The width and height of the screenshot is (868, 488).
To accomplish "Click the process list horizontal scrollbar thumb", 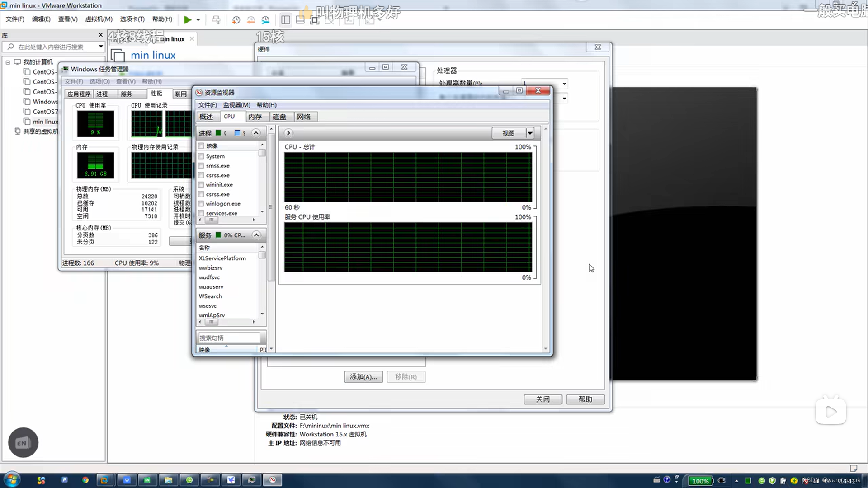I will 211,220.
